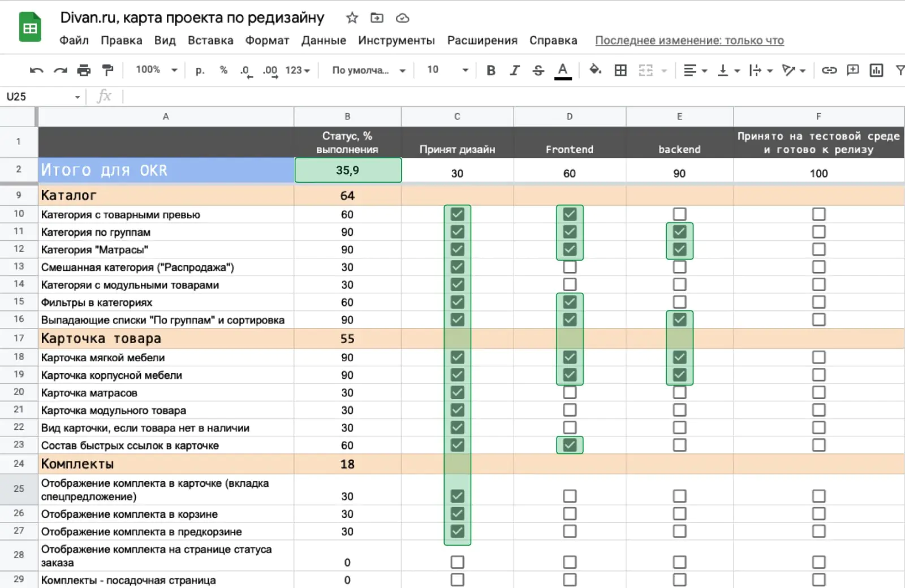This screenshot has width=905, height=588.
Task: Insert a link
Action: 829,70
